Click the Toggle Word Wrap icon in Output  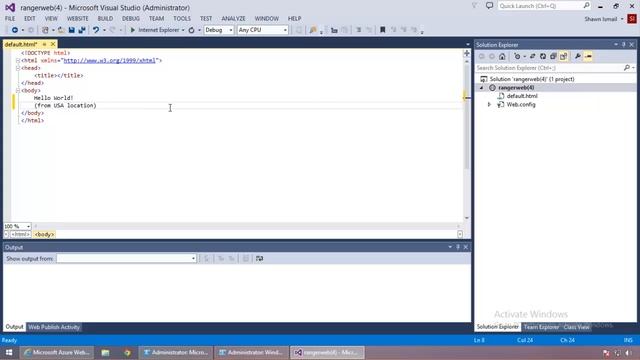(x=259, y=258)
